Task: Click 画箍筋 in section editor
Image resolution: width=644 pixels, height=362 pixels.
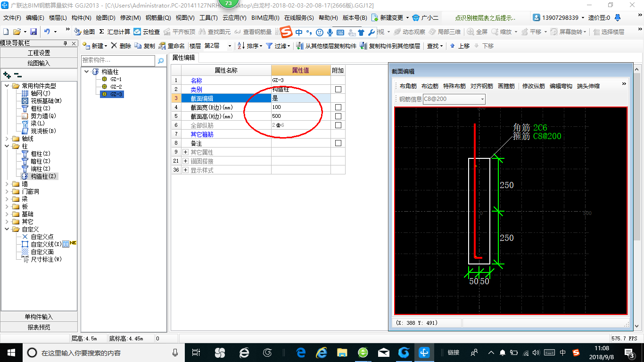Action: click(506, 86)
